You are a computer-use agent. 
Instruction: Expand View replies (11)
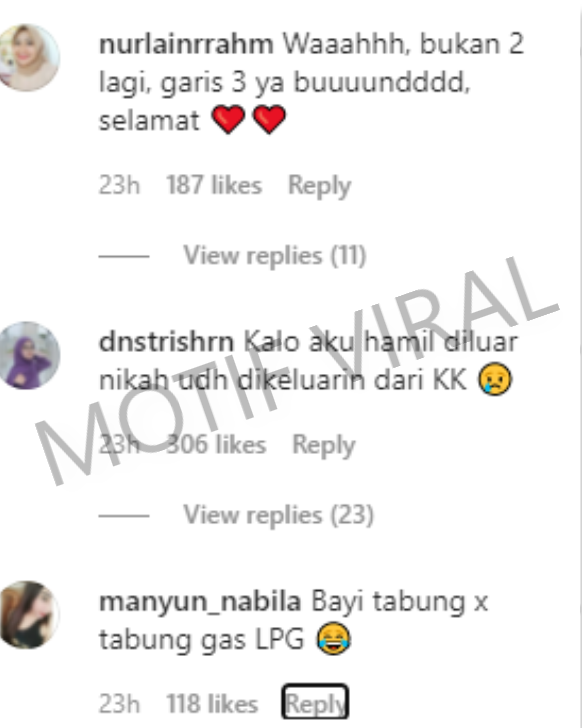pos(274,256)
